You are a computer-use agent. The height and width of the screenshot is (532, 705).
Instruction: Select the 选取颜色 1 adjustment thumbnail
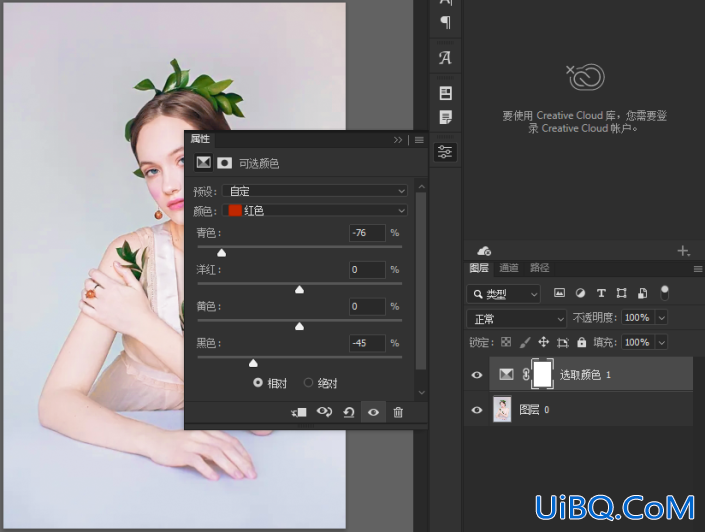(x=506, y=374)
